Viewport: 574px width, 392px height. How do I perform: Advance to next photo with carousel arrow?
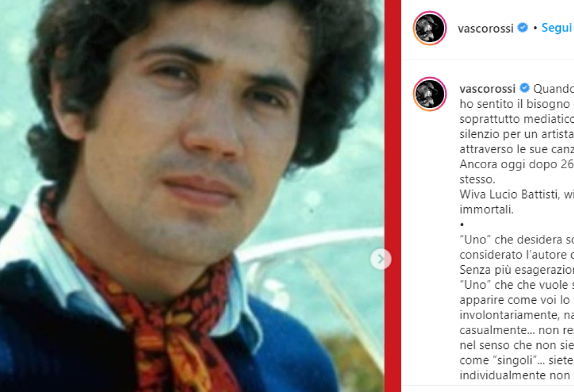coord(381,259)
